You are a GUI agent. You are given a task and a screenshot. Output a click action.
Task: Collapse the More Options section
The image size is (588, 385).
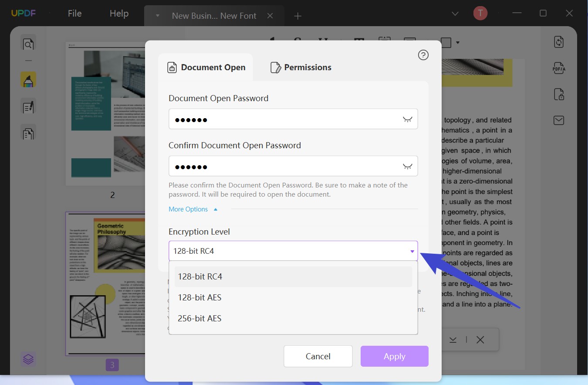(x=188, y=209)
